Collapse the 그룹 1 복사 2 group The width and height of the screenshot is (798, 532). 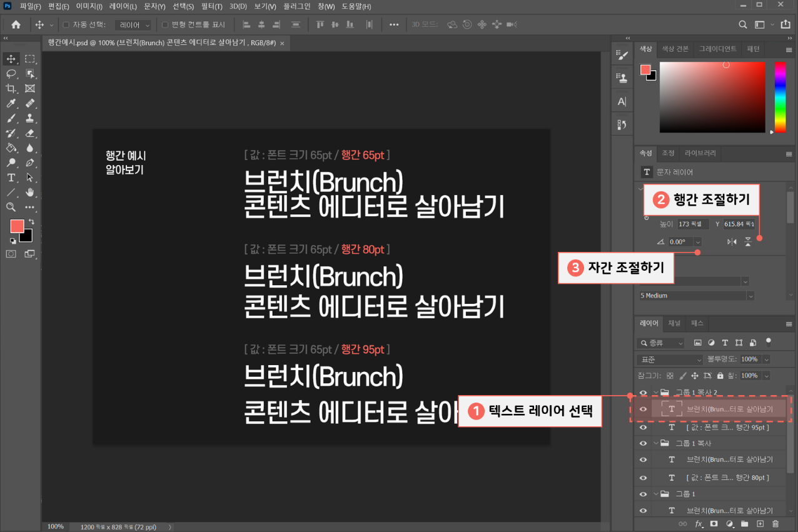(655, 393)
